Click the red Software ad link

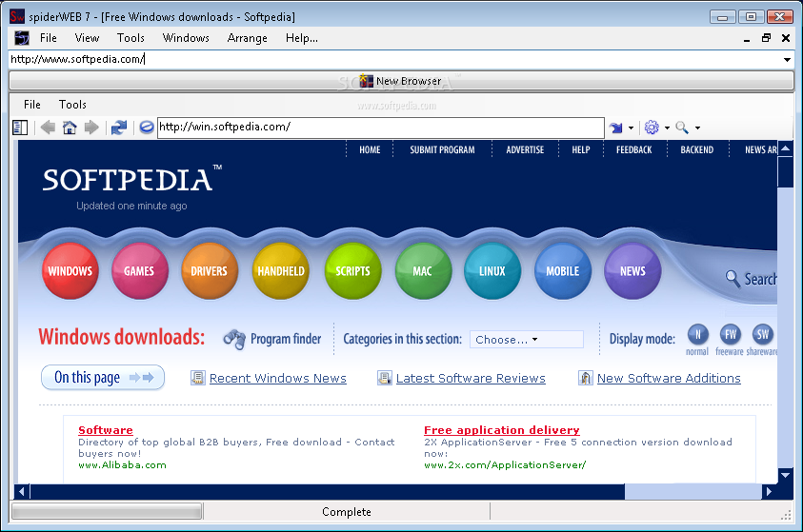point(106,430)
